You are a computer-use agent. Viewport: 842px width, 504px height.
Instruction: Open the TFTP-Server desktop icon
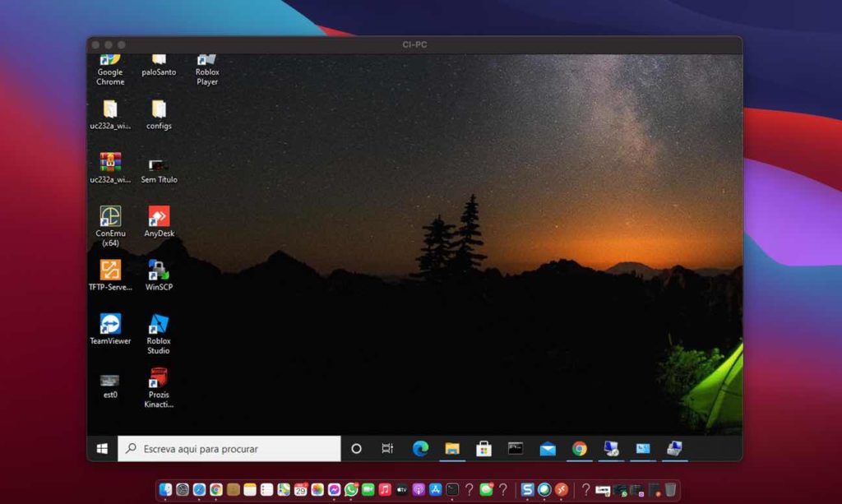(x=110, y=275)
